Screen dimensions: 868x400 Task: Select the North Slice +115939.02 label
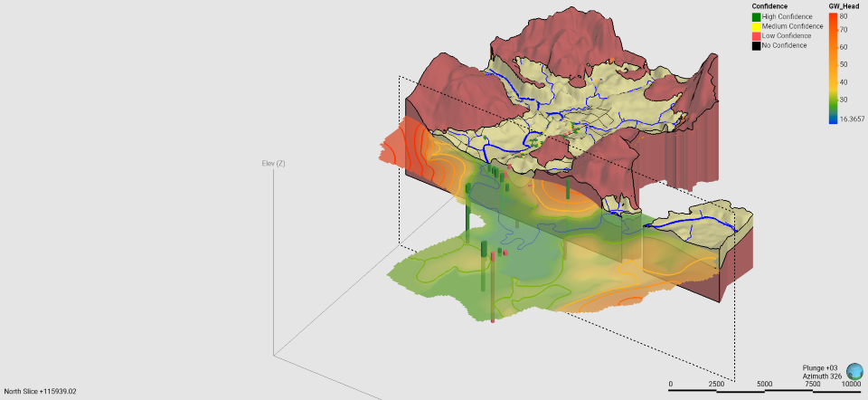pos(42,391)
